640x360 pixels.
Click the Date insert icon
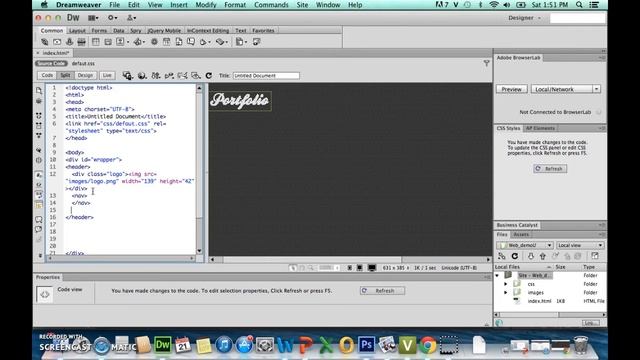click(167, 42)
